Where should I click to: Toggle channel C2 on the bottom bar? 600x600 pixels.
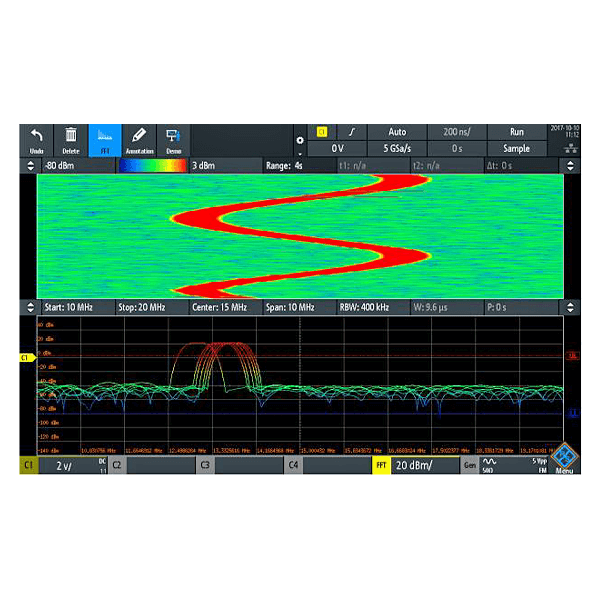click(x=116, y=465)
